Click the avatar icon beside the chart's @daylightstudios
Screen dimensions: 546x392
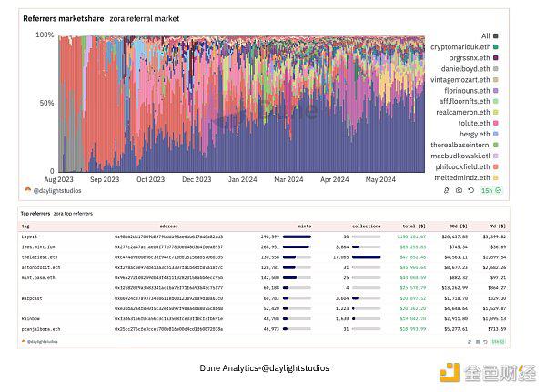(28, 190)
